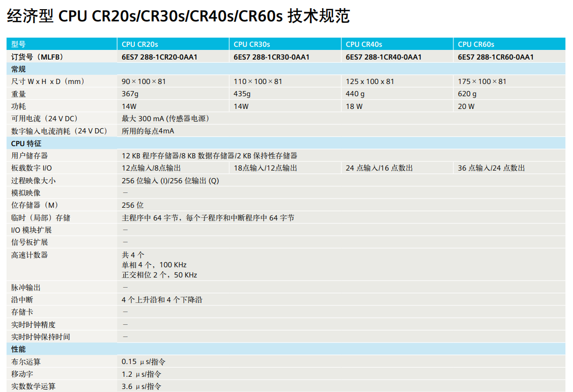
Task: Click dimension value 125 x 100 x 81
Action: [x=370, y=81]
